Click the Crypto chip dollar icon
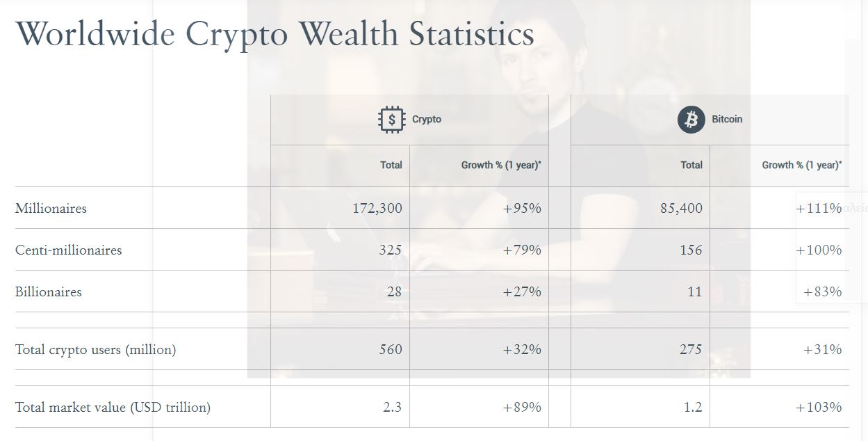This screenshot has width=868, height=441. pyautogui.click(x=391, y=120)
